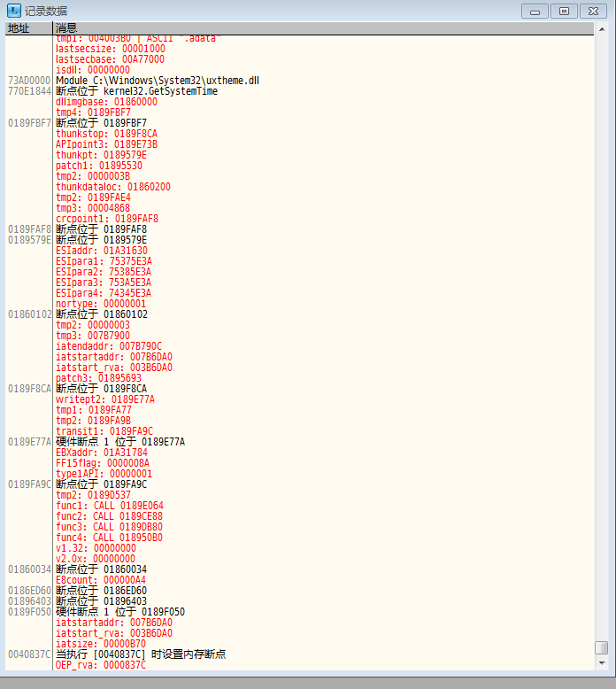Select the 断点位于 01860034 line
The height and width of the screenshot is (689, 616).
point(101,569)
